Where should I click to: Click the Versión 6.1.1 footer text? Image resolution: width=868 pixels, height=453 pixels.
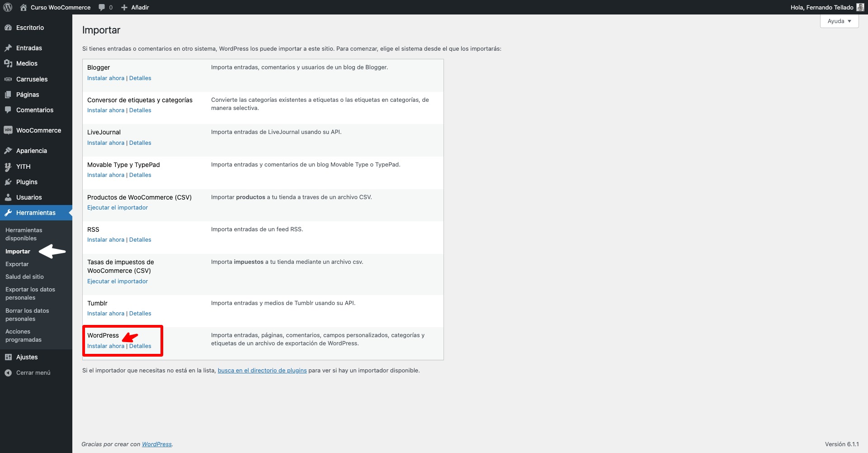(842, 444)
